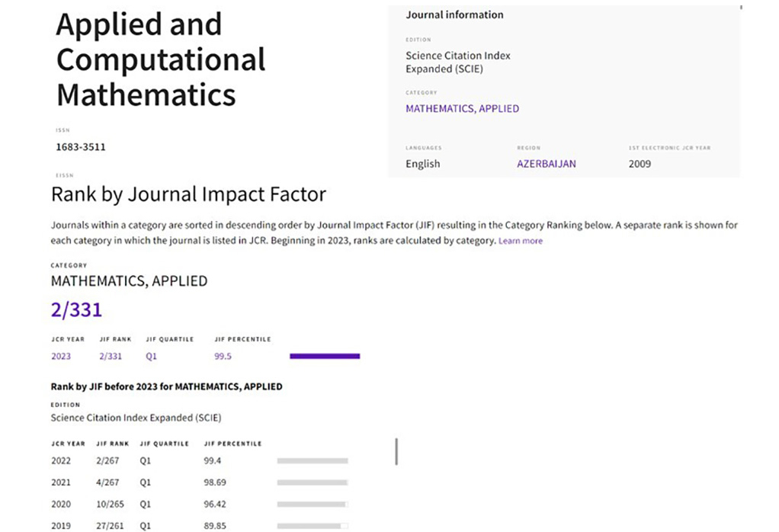Click the 99.5 JIF percentile value
This screenshot has width=779, height=532.
coord(225,356)
